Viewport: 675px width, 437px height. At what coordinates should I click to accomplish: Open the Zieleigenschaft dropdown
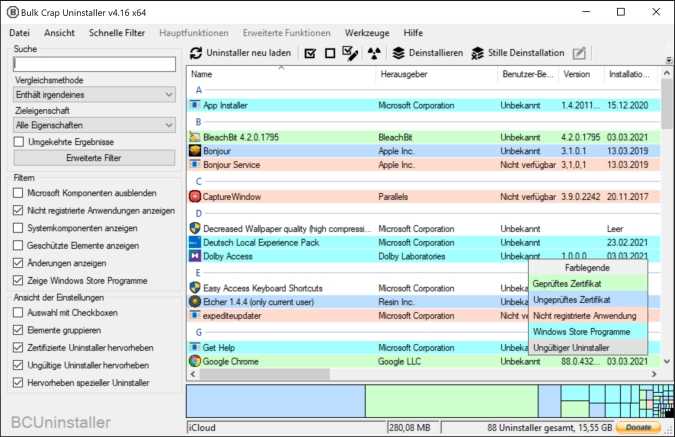click(x=94, y=125)
